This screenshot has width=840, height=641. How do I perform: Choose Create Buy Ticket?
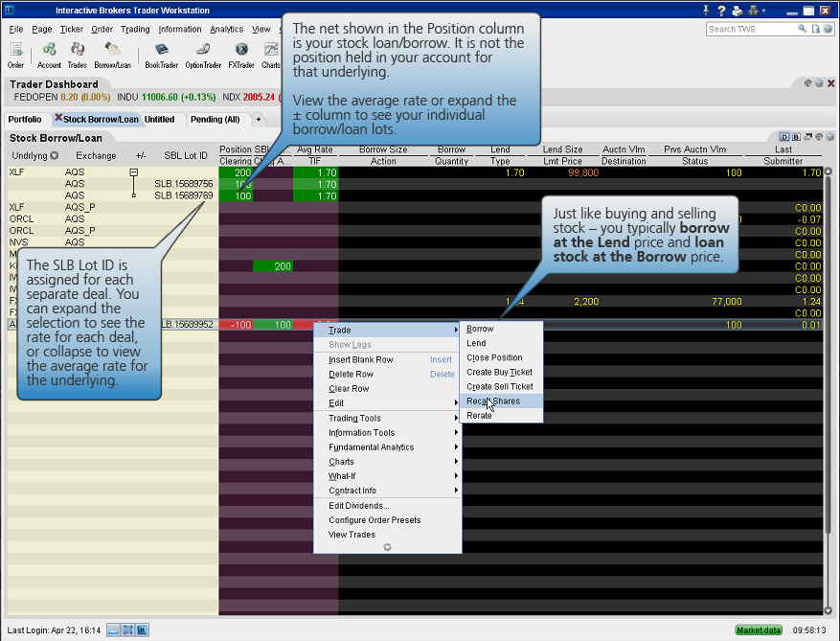(x=501, y=372)
